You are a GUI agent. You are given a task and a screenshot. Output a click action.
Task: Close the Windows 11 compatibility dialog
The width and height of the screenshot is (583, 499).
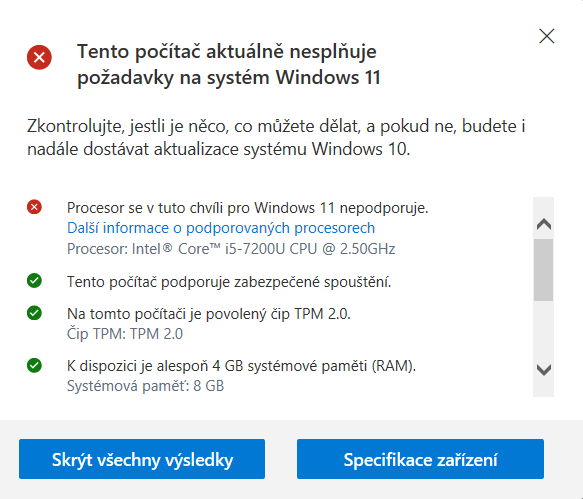pyautogui.click(x=547, y=36)
